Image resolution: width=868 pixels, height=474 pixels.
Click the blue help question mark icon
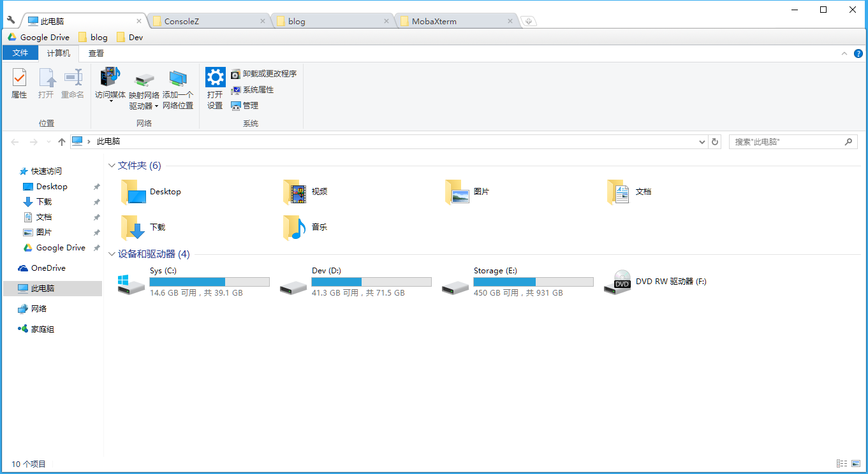[858, 54]
